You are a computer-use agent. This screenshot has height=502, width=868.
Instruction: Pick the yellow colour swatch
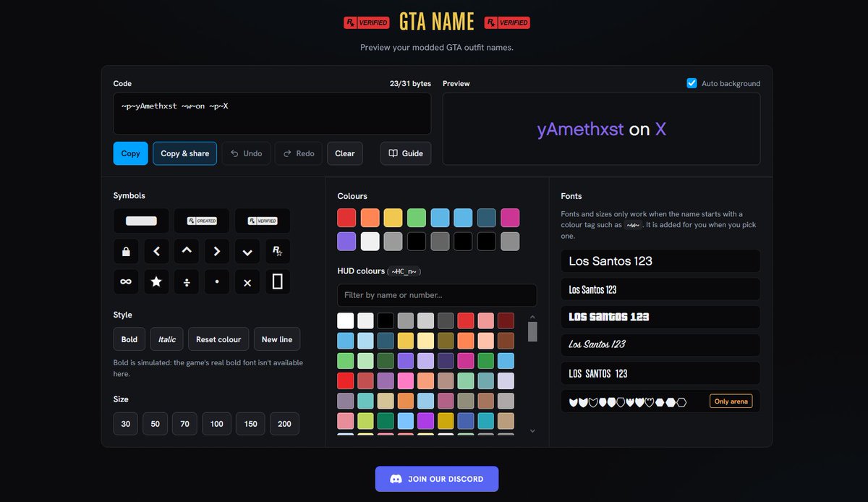[x=393, y=218]
